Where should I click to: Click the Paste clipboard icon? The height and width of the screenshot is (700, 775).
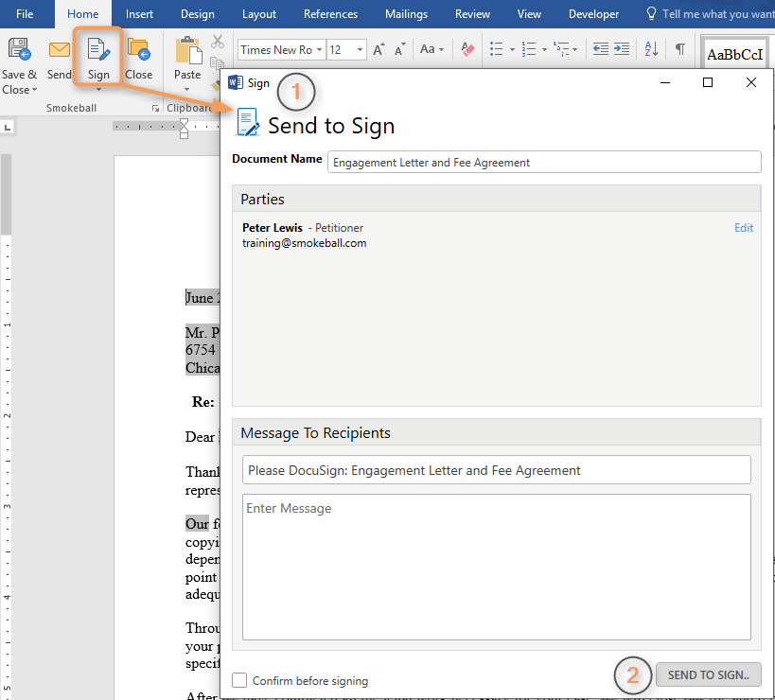click(x=188, y=50)
